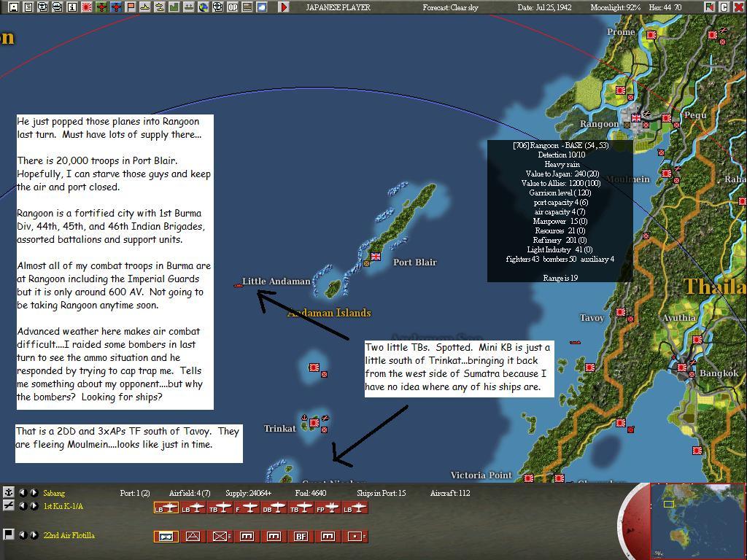Click the globe toolbar icon
The image size is (747, 560).
(204, 7)
